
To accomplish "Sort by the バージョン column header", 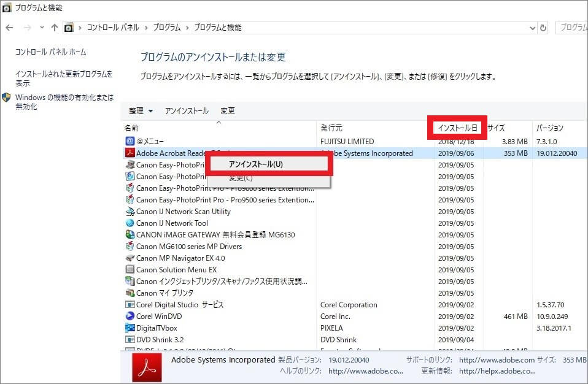I will (x=549, y=128).
